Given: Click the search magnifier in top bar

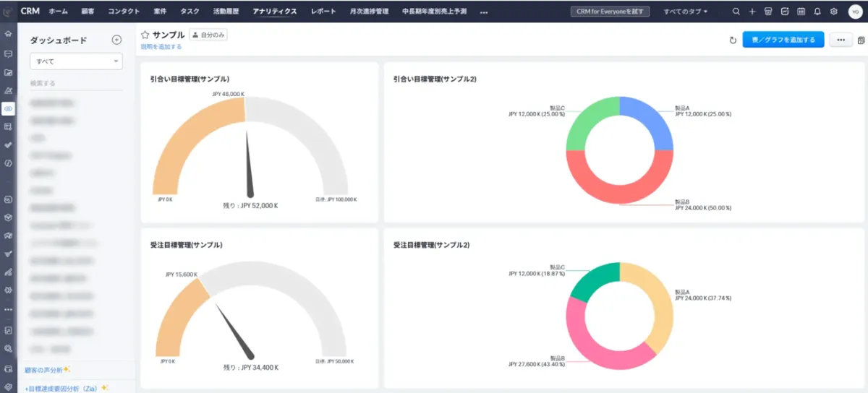Looking at the screenshot, I should [736, 12].
